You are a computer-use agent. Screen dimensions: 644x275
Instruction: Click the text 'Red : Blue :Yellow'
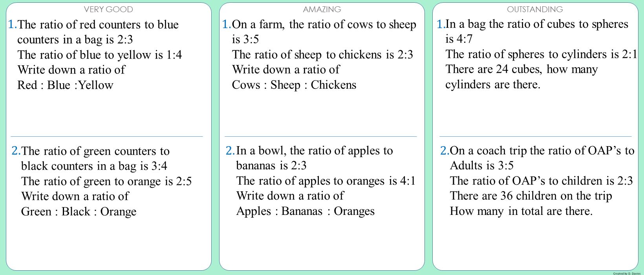pos(65,85)
